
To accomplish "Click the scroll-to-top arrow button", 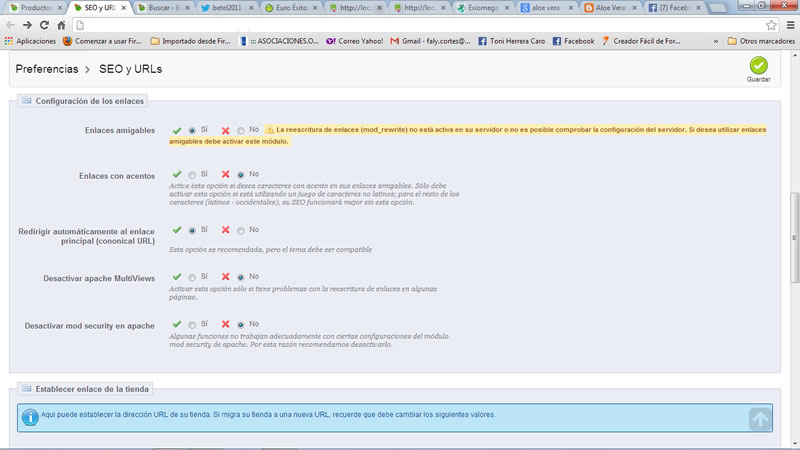I will pyautogui.click(x=760, y=419).
